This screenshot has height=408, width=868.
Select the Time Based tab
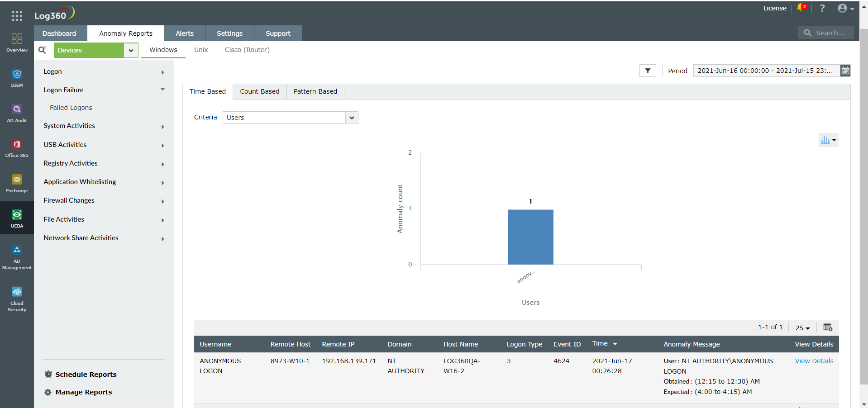[208, 91]
